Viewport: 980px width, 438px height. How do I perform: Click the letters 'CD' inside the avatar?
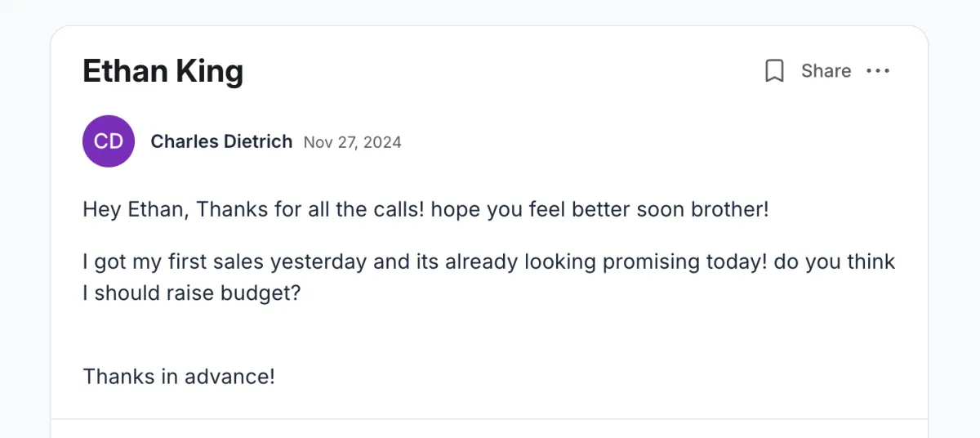[x=109, y=141]
